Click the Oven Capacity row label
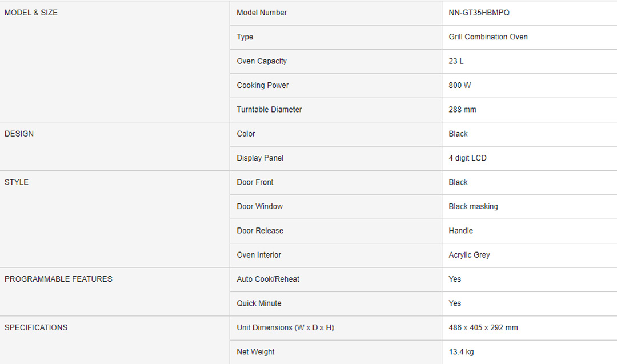This screenshot has width=617, height=364. pyautogui.click(x=262, y=61)
